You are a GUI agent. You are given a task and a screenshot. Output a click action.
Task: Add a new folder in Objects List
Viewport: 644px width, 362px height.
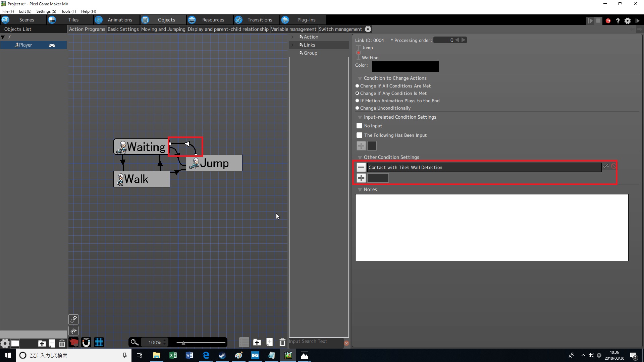coord(42,344)
